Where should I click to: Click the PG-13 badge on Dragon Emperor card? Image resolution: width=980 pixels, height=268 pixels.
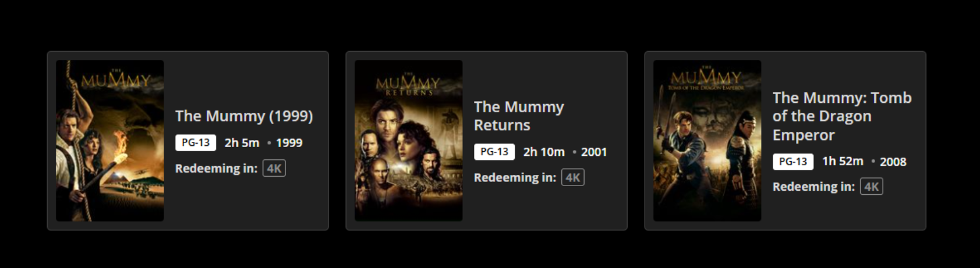tap(793, 162)
